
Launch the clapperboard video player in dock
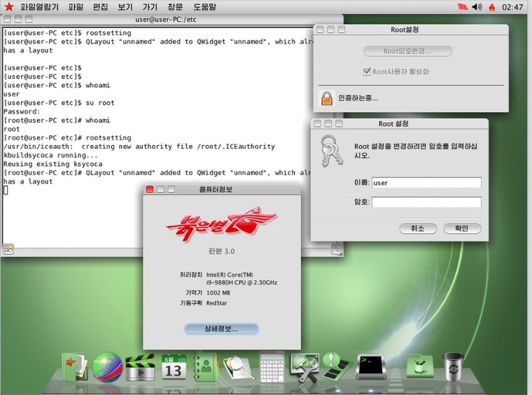point(140,368)
